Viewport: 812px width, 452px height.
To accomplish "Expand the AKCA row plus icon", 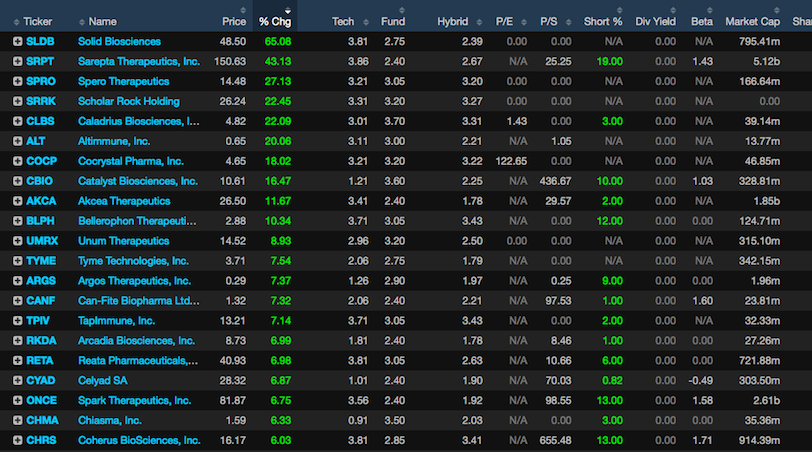I will 17,201.
